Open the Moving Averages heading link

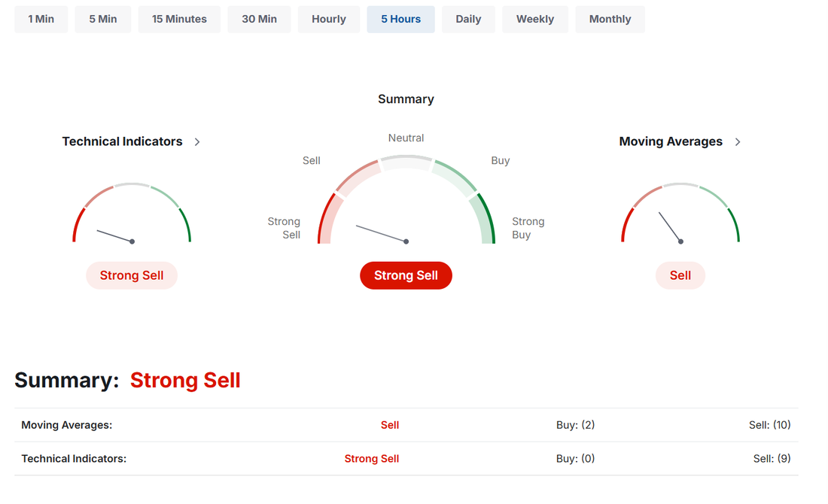671,141
